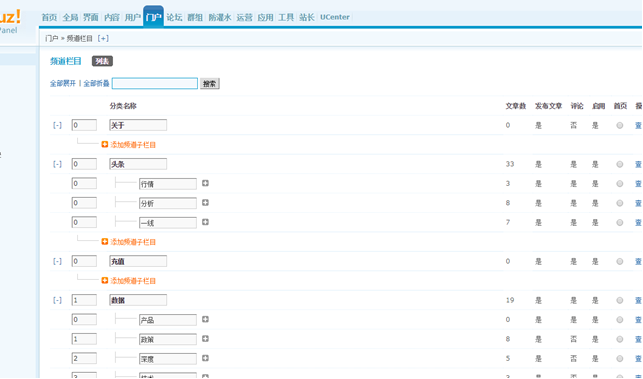The width and height of the screenshot is (643, 379).
Task: Open 全局 top menu
Action: (70, 17)
